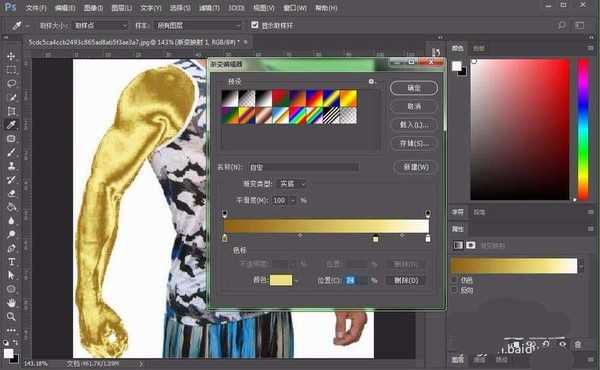Open the 窗口(W) menu
Viewport: 600px width, 370px height.
point(295,8)
